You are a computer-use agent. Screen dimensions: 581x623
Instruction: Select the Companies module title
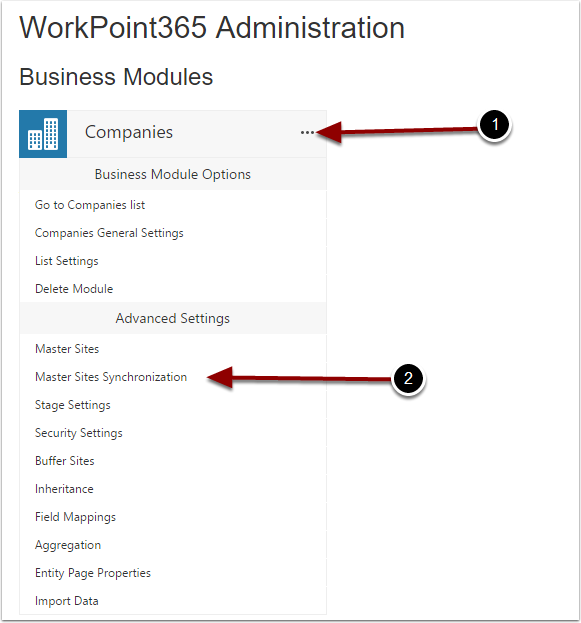[129, 132]
